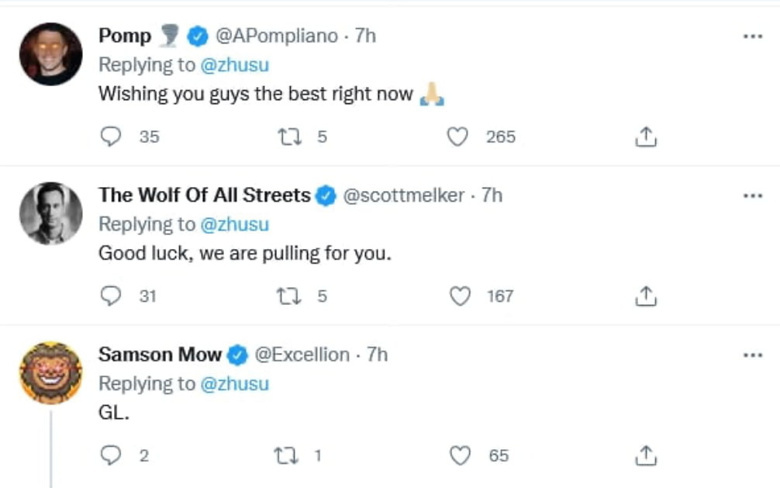780x488 pixels.
Task: Share Pomp's tweet
Action: (x=646, y=137)
